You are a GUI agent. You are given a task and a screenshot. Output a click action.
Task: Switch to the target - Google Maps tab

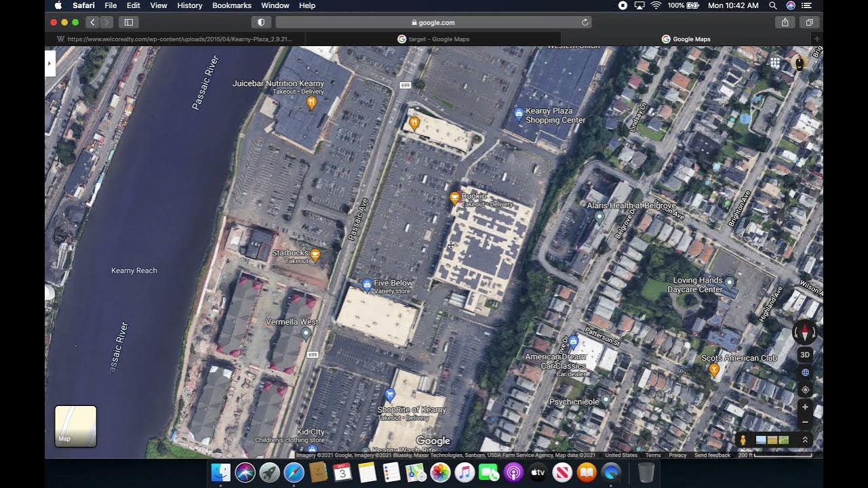click(433, 39)
